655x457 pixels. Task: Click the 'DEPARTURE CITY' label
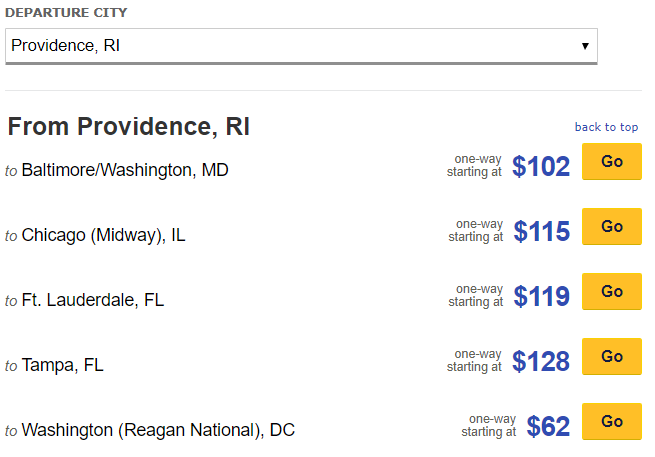[66, 12]
